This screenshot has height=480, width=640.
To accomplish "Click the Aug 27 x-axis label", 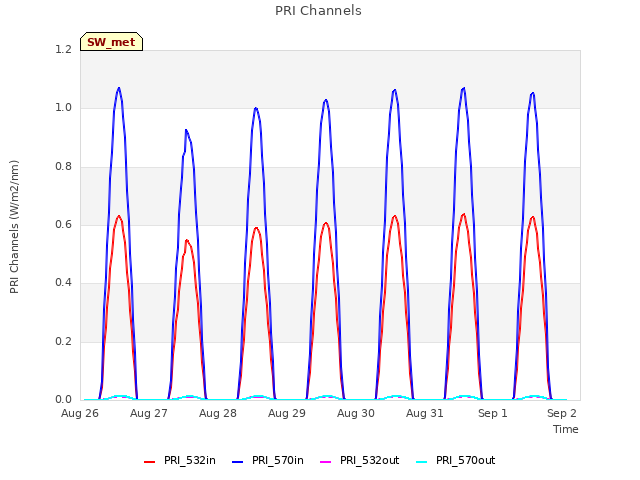I will (x=149, y=413).
